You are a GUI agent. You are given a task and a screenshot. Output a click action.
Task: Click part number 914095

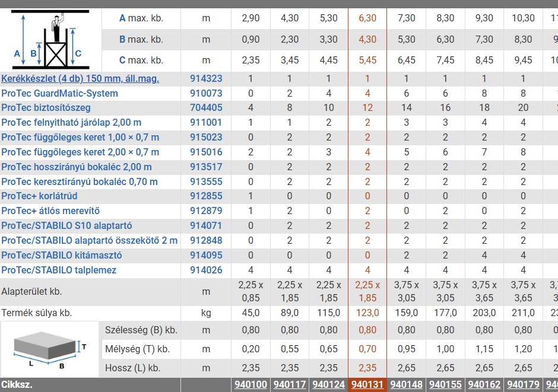[x=206, y=256]
